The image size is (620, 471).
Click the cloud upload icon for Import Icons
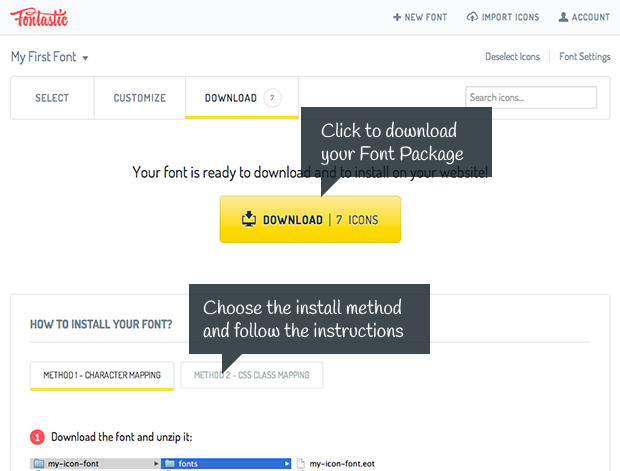472,17
